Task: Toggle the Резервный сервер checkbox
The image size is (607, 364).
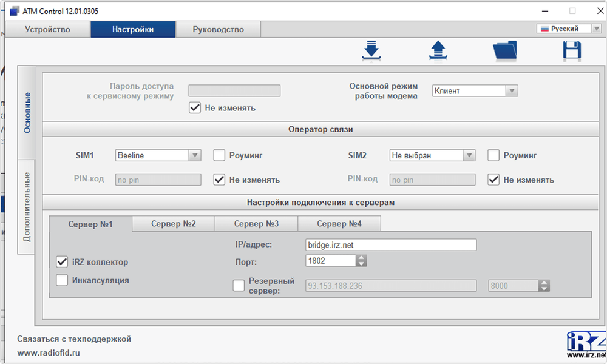Action: click(x=239, y=286)
